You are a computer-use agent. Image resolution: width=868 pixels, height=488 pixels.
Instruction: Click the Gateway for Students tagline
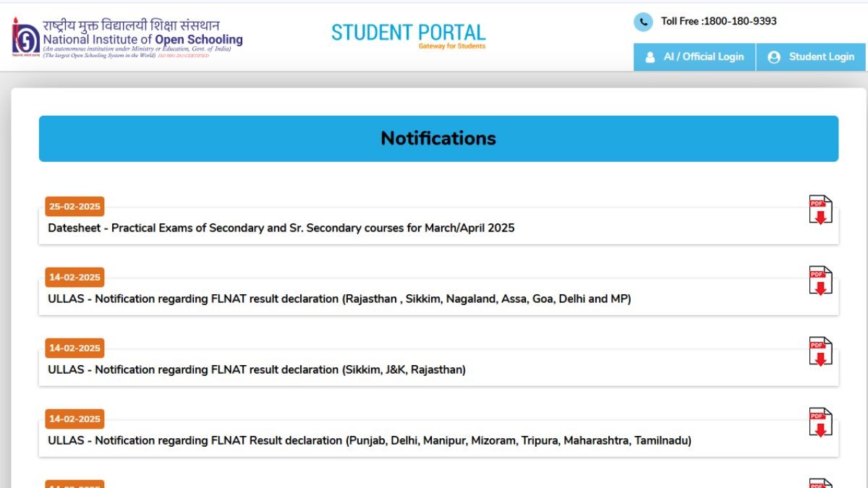(x=451, y=46)
